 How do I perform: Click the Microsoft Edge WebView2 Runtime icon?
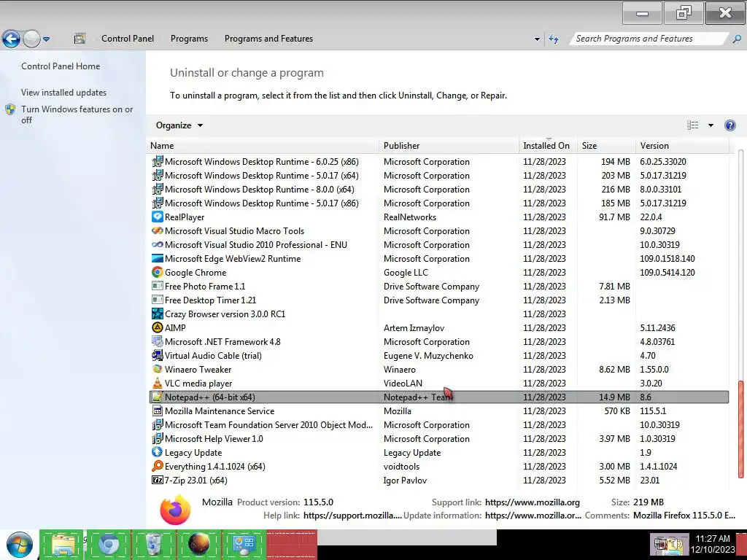coord(158,258)
